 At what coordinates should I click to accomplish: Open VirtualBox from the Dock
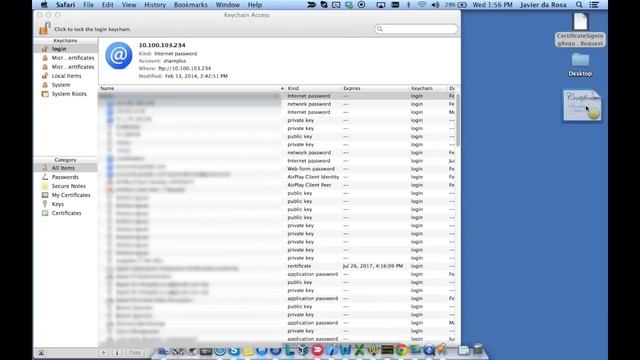pos(303,350)
